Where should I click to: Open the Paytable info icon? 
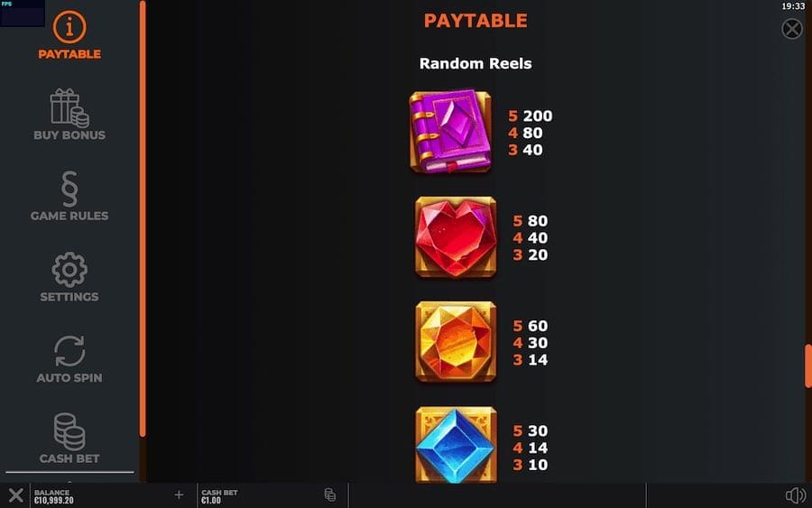tap(69, 27)
